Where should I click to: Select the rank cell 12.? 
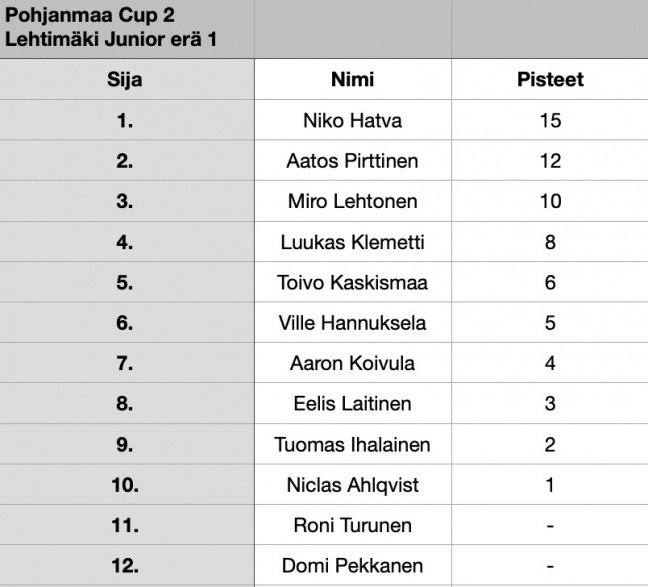pos(127,566)
